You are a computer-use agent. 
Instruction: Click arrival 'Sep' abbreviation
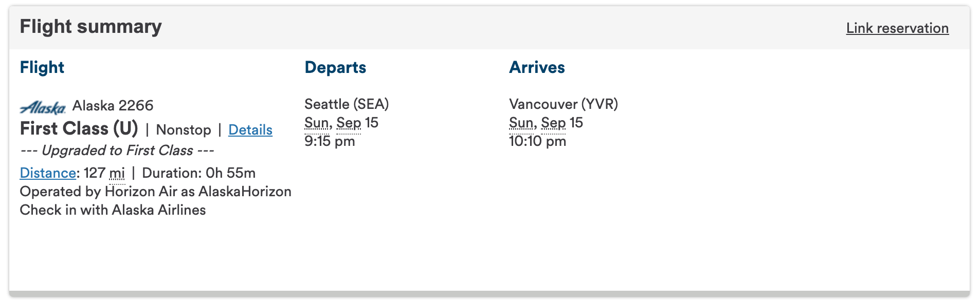(553, 123)
